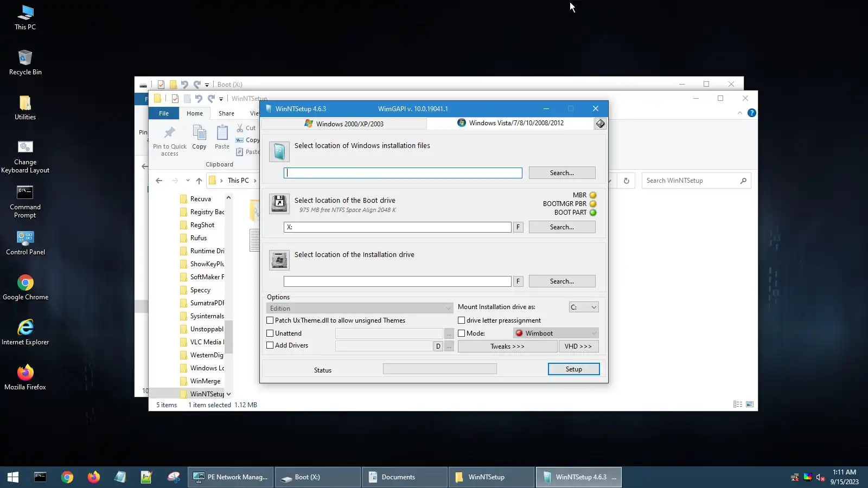The image size is (868, 488).
Task: Open the VHD >>> options
Action: pyautogui.click(x=578, y=346)
